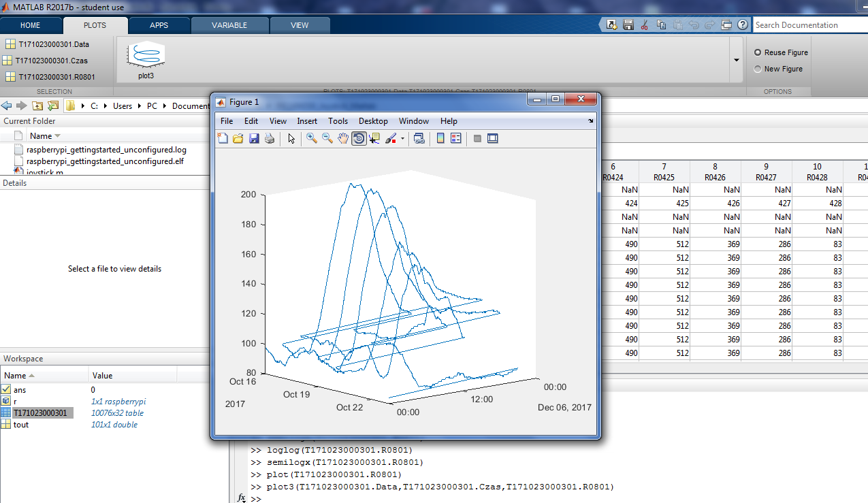Screen dimensions: 868x503
Task: Open raspberrypi_gettingstarted_unconfigured.log file entry
Action: coord(106,150)
